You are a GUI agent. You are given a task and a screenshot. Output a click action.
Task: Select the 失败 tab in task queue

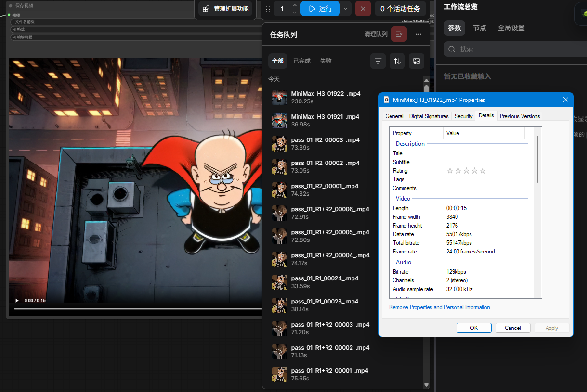point(326,61)
